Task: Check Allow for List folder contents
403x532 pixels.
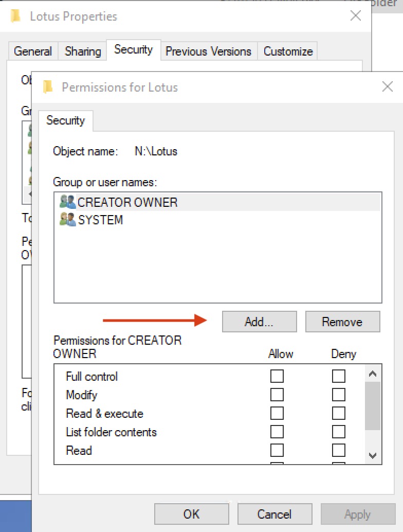Action: [x=277, y=432]
